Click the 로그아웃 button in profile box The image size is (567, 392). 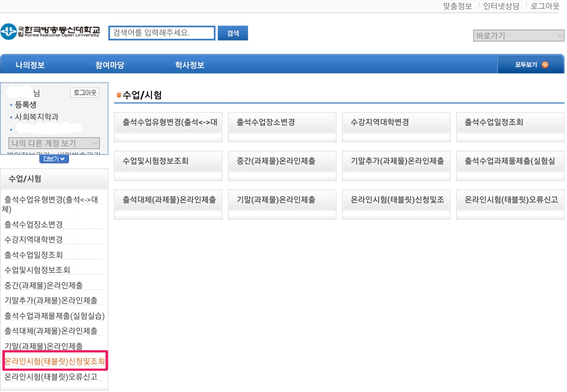click(x=85, y=93)
